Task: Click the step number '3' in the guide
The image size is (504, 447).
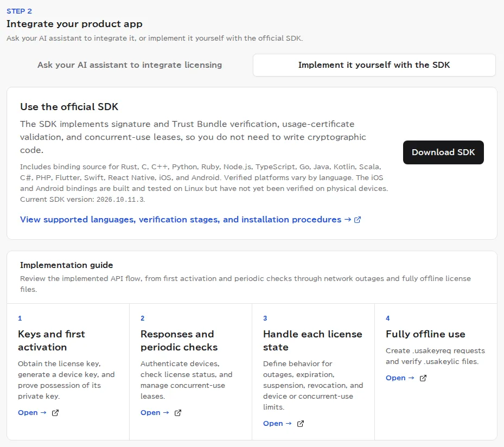Action: point(265,318)
